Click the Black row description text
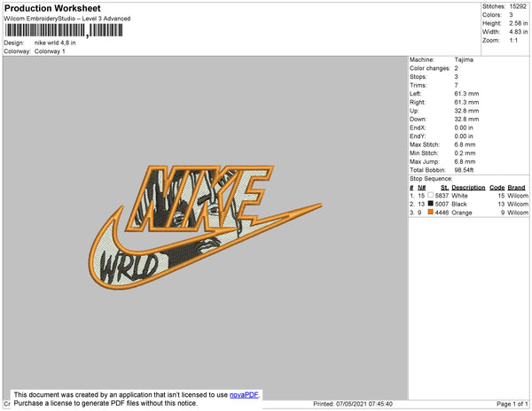The height and width of the screenshot is (411, 532). pos(459,204)
